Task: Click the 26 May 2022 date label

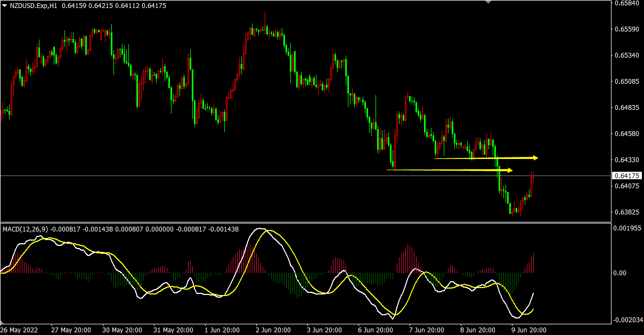Action: coord(20,330)
